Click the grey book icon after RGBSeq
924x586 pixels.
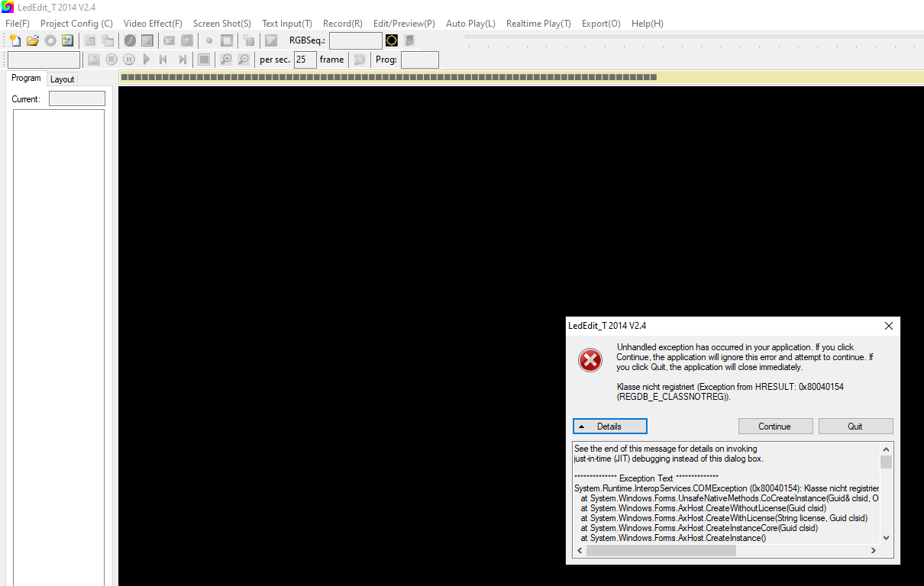click(x=410, y=40)
